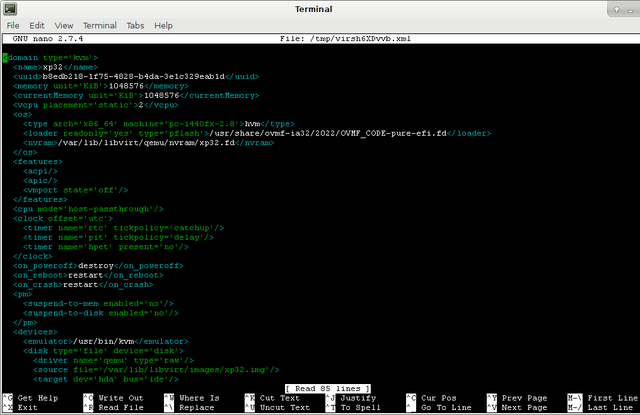Viewport: 640px width, 415px height.
Task: Click the Replace shortcut label
Action: pyautogui.click(x=197, y=407)
